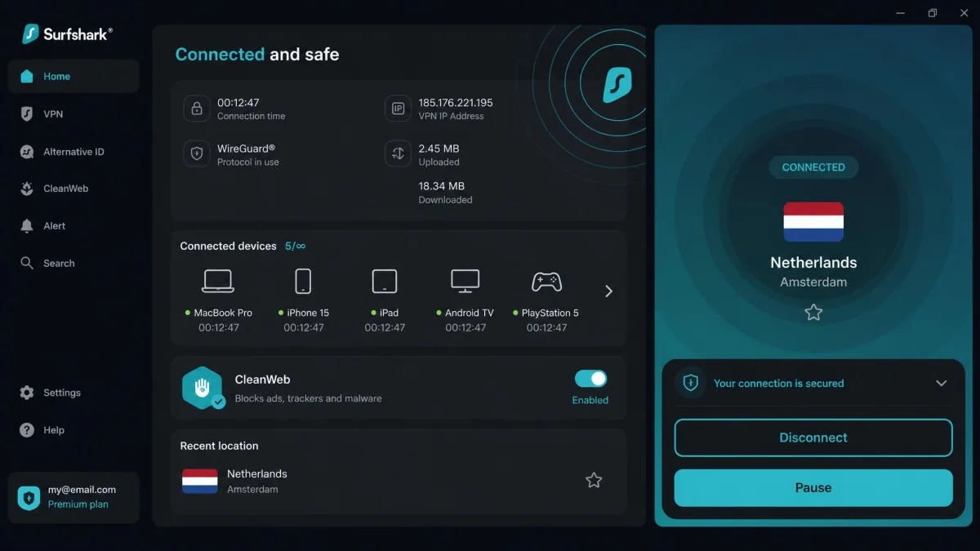
Task: Go to Alternative ID in sidebar
Action: point(73,151)
